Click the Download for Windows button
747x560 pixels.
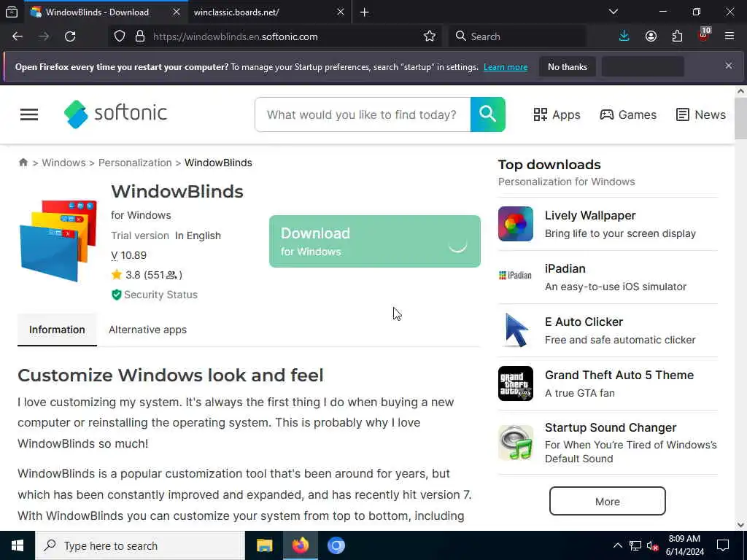point(375,241)
